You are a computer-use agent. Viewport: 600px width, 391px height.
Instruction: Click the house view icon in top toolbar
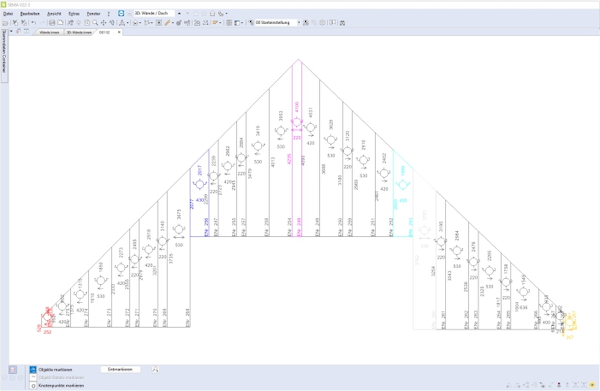point(212,13)
